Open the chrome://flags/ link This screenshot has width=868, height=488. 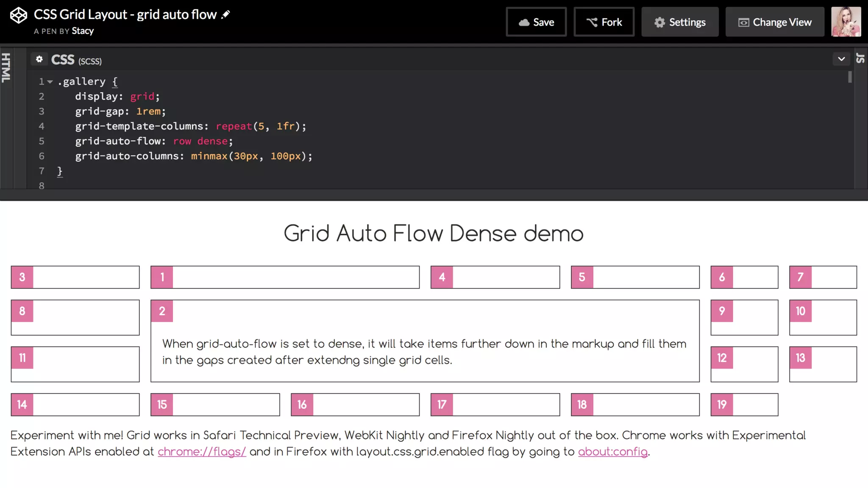point(202,452)
